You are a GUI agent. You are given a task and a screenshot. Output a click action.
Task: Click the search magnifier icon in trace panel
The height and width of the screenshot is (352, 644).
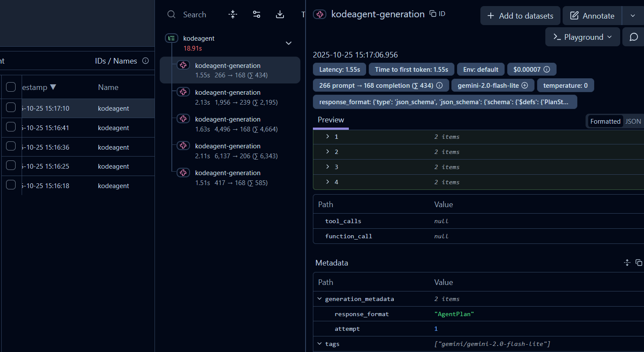(171, 15)
